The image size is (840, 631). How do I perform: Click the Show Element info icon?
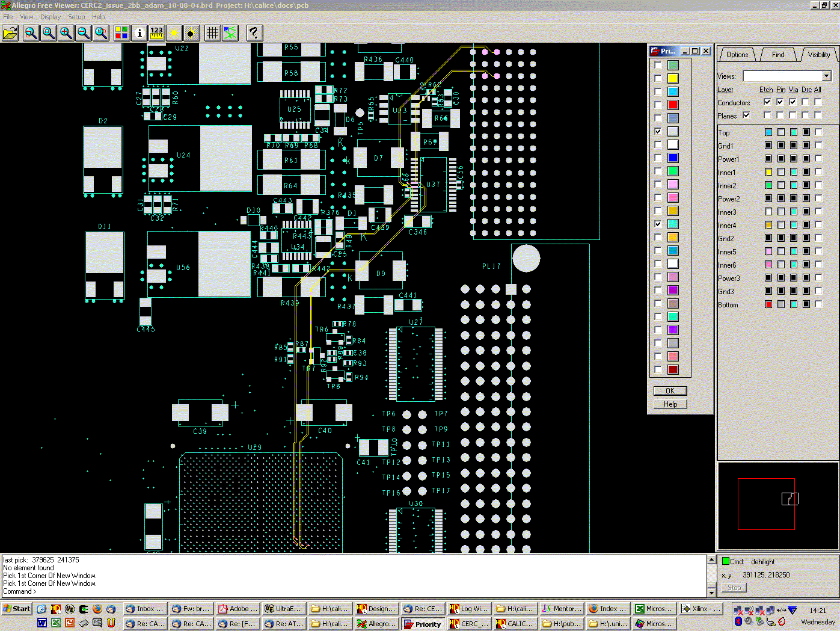[x=139, y=33]
